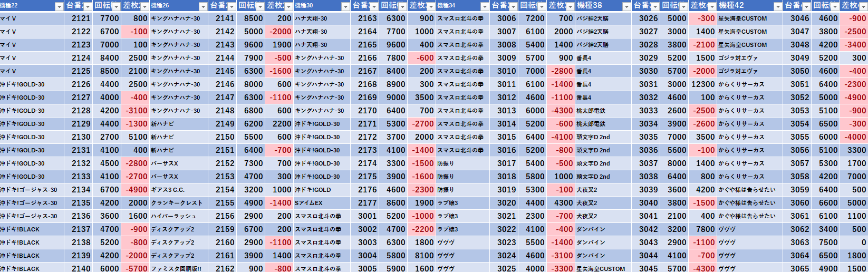Select the cell with 台番 3065
Screen dimensions: 868x272
point(797,268)
